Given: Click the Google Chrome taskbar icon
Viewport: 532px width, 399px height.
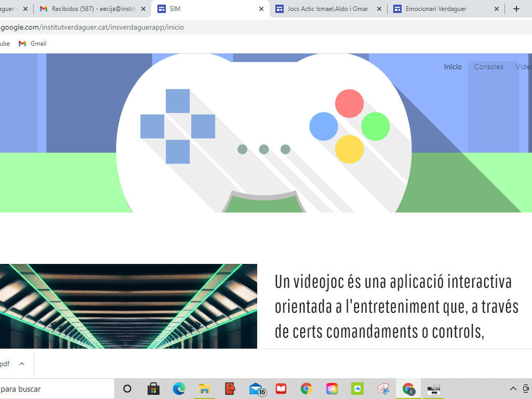Looking at the screenshot, I should pyautogui.click(x=307, y=389).
